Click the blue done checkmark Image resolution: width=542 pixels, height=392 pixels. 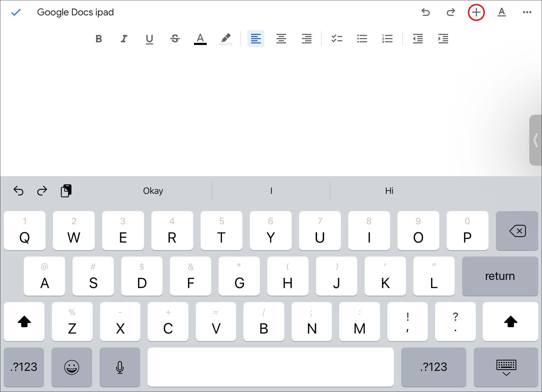click(16, 12)
